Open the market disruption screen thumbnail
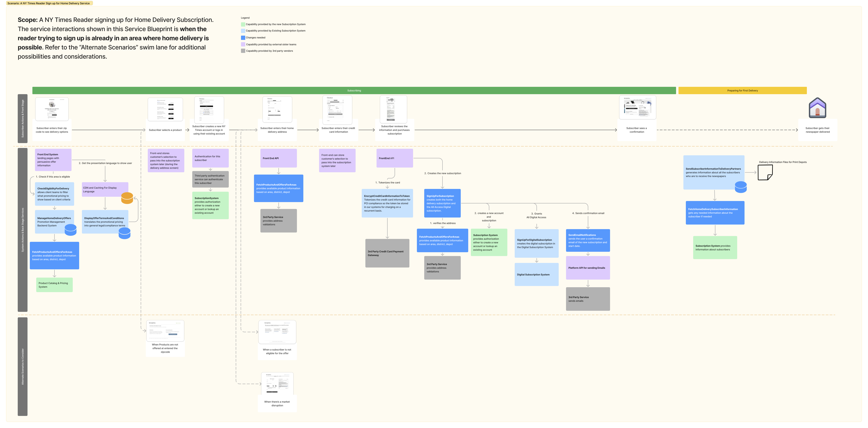Viewport: 868px width, 428px height. coord(277,384)
